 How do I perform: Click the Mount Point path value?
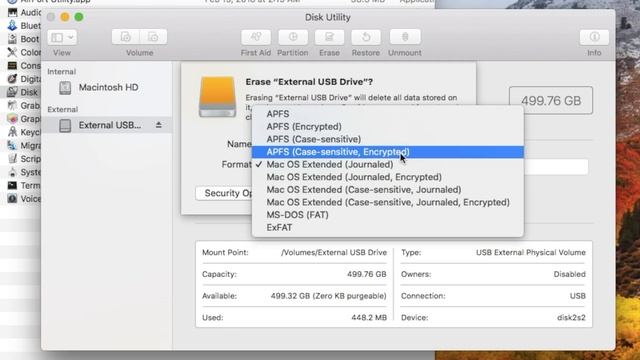333,253
